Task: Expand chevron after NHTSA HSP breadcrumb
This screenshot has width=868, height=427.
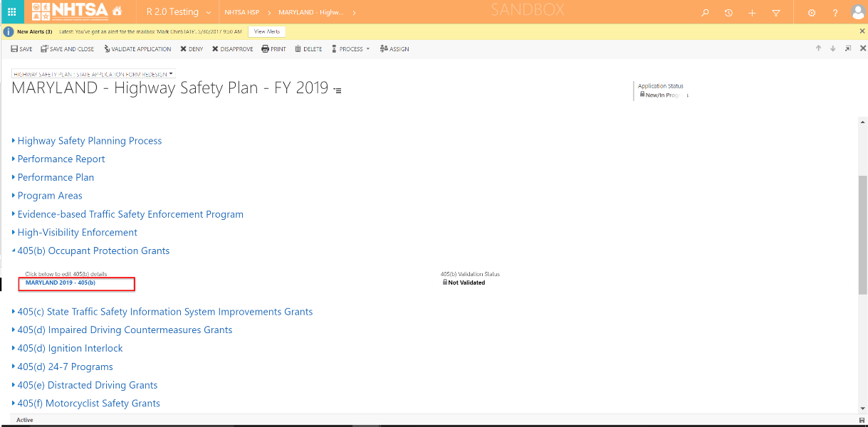Action: pos(269,13)
